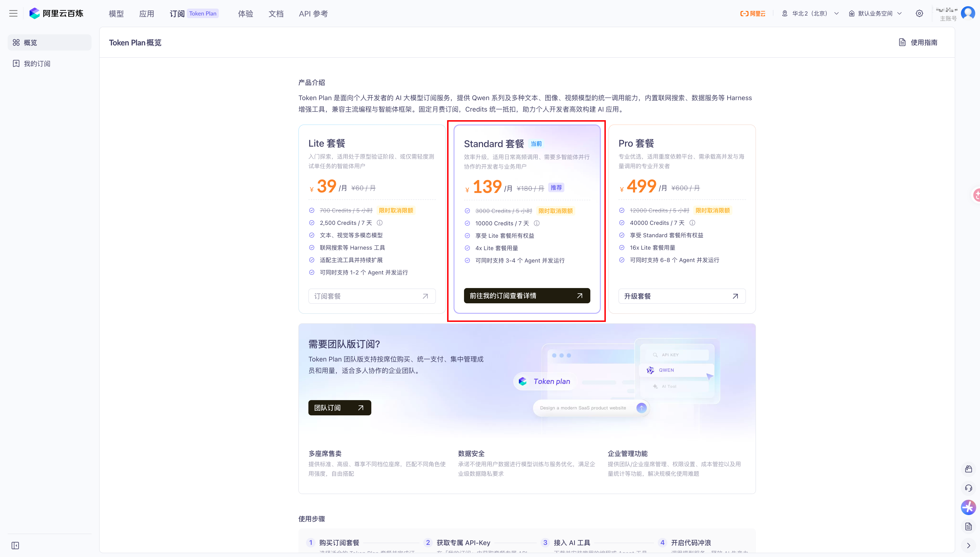Click the 阿里云 link in header
This screenshot has height=557, width=980.
[x=752, y=14]
